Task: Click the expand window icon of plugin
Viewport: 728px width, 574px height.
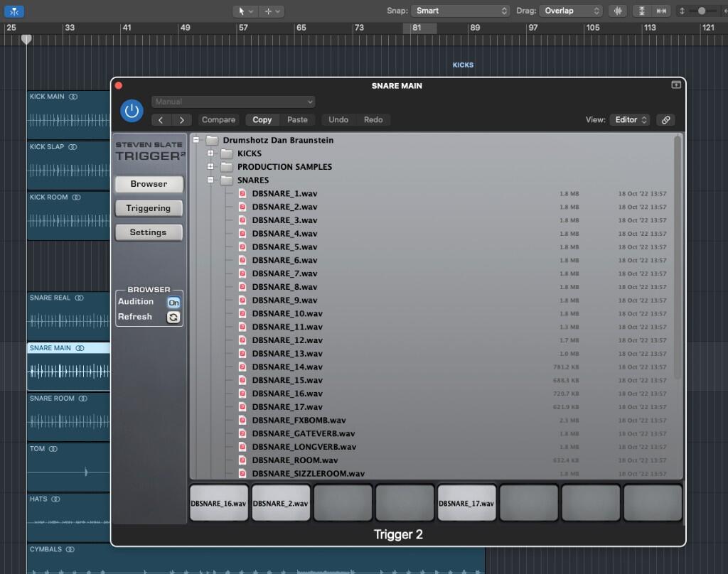Action: (676, 85)
